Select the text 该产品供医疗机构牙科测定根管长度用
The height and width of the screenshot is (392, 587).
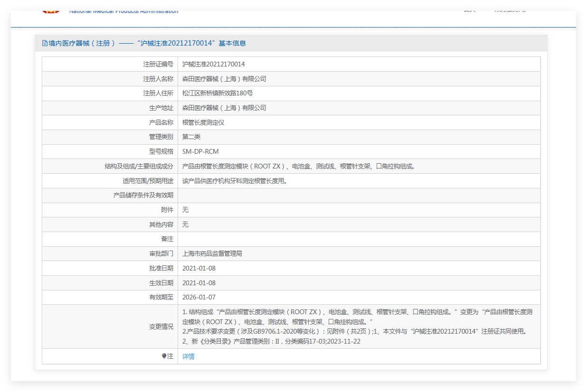(x=235, y=181)
